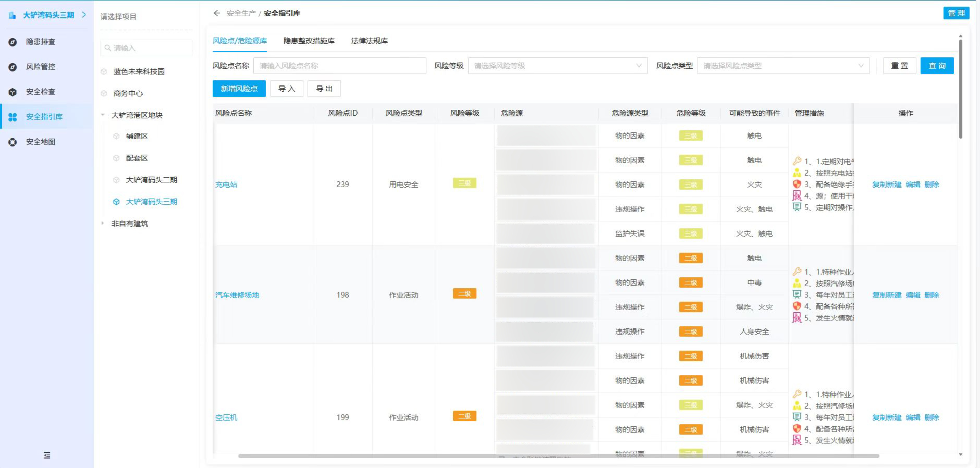Click the 安全地图 sidebar icon
This screenshot has height=468, width=980.
tap(13, 142)
